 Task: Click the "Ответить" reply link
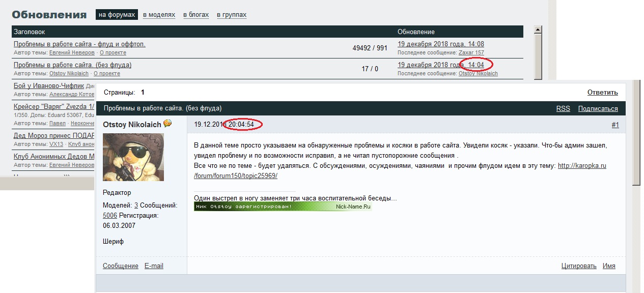pyautogui.click(x=602, y=93)
